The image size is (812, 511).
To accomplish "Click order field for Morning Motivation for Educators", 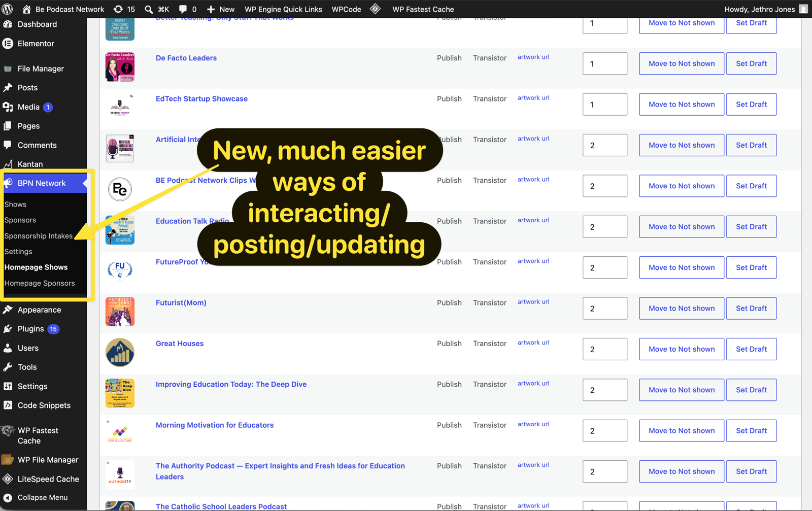I will [605, 431].
